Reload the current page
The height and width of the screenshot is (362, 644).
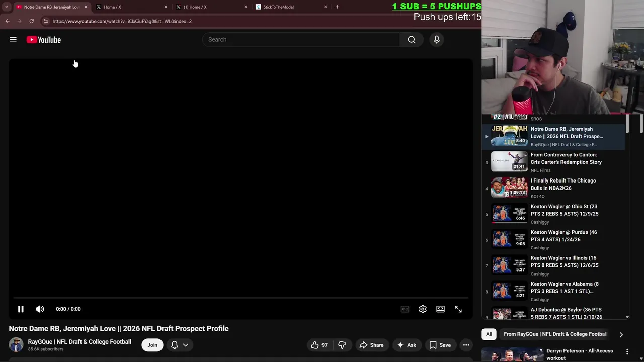[x=31, y=21]
